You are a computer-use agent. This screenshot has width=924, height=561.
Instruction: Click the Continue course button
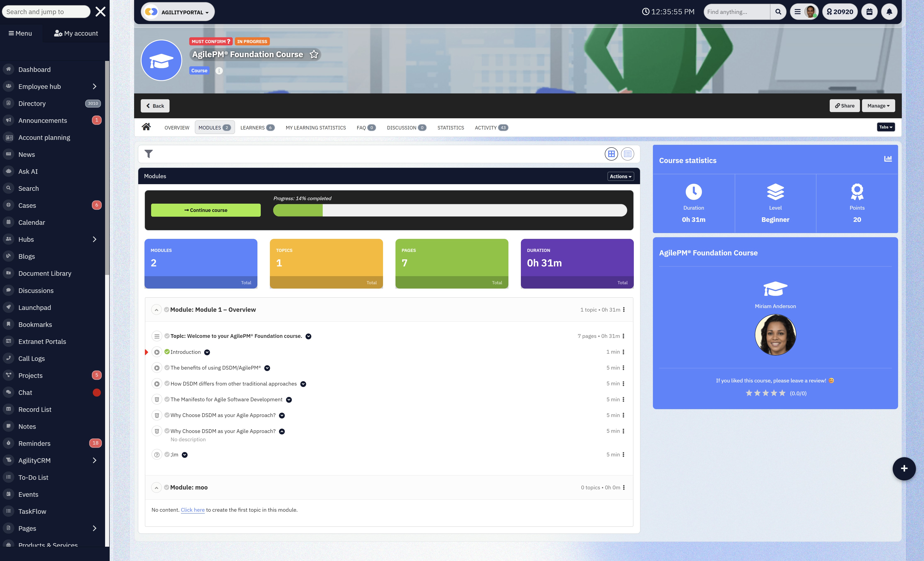coord(205,210)
